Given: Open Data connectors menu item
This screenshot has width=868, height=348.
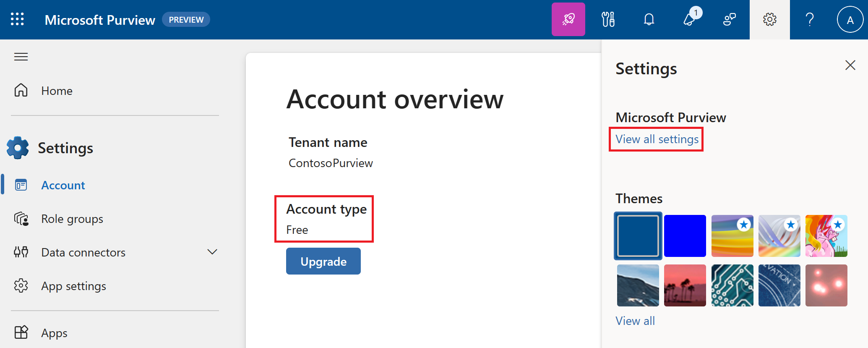Looking at the screenshot, I should 83,252.
